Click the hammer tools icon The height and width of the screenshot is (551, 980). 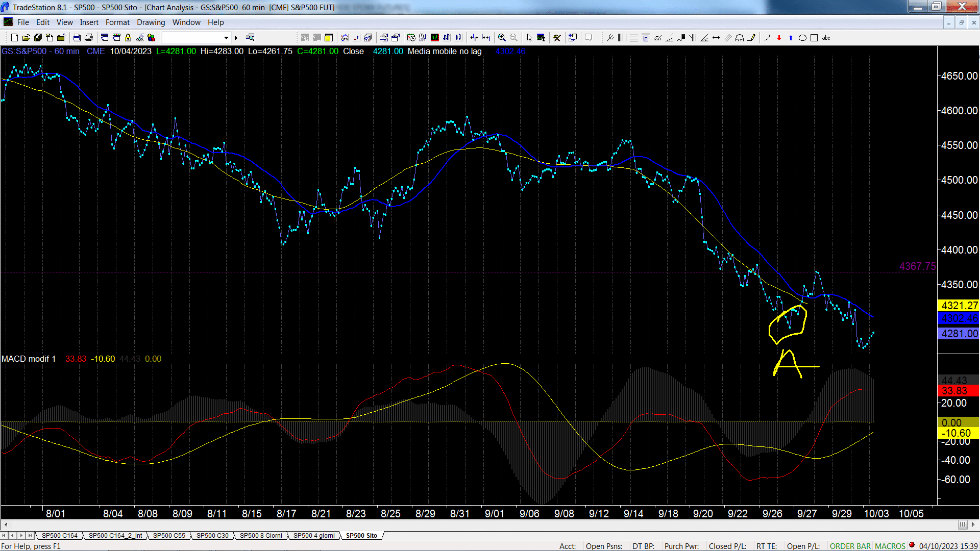[x=557, y=38]
